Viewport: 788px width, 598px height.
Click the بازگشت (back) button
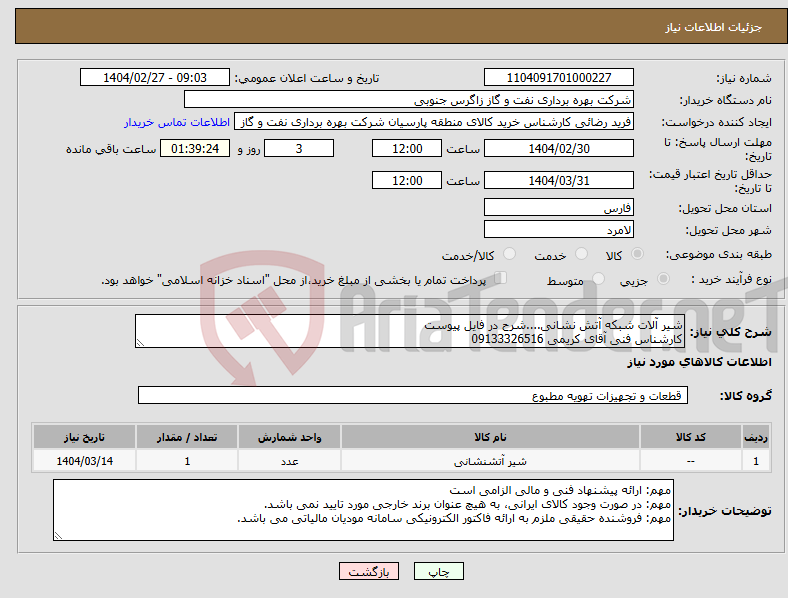click(x=369, y=571)
